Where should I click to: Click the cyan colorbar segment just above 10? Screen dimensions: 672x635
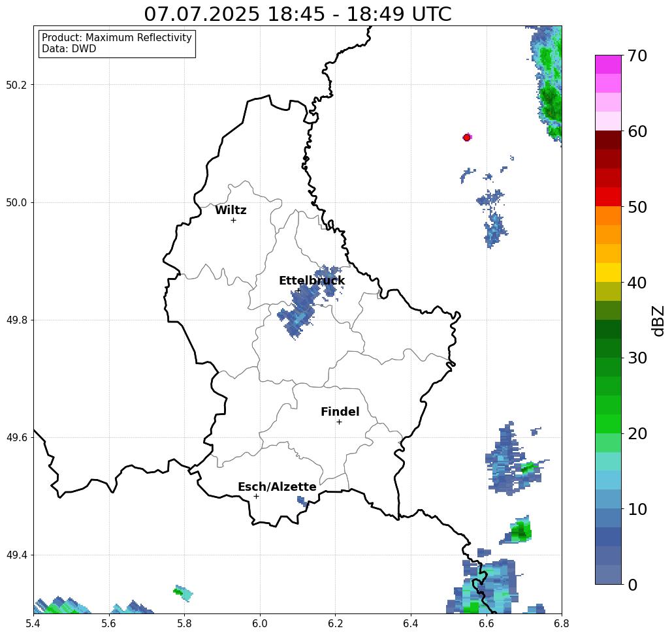click(608, 499)
